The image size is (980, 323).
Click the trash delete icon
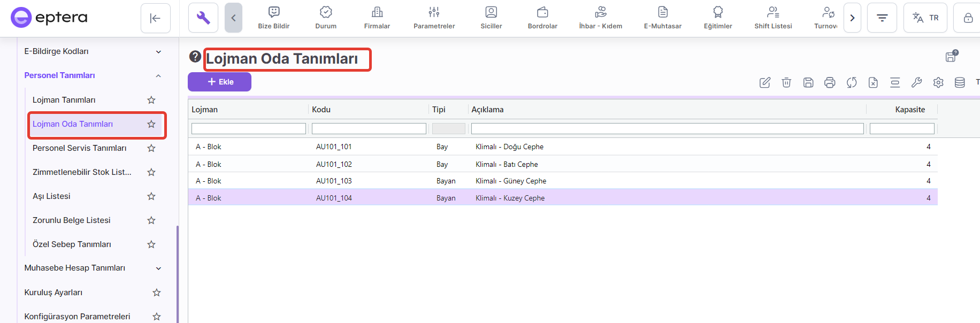coord(786,82)
